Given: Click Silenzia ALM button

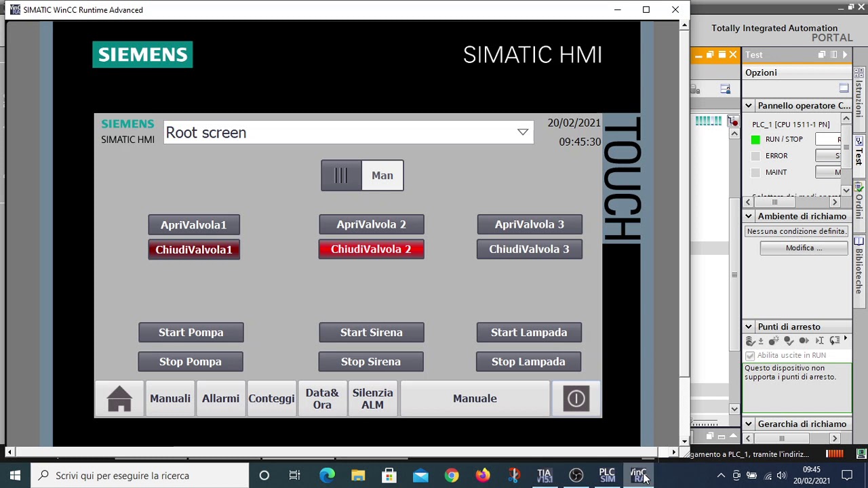Looking at the screenshot, I should [372, 399].
